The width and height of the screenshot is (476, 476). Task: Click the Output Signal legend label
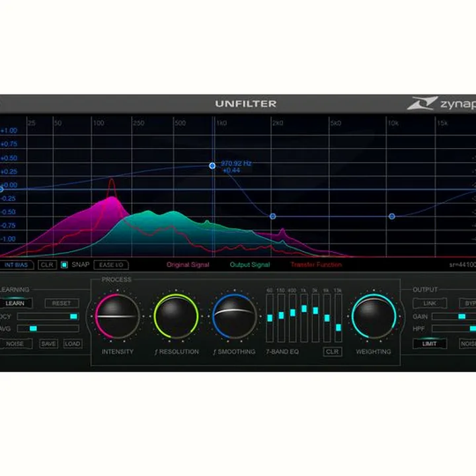pos(250,264)
